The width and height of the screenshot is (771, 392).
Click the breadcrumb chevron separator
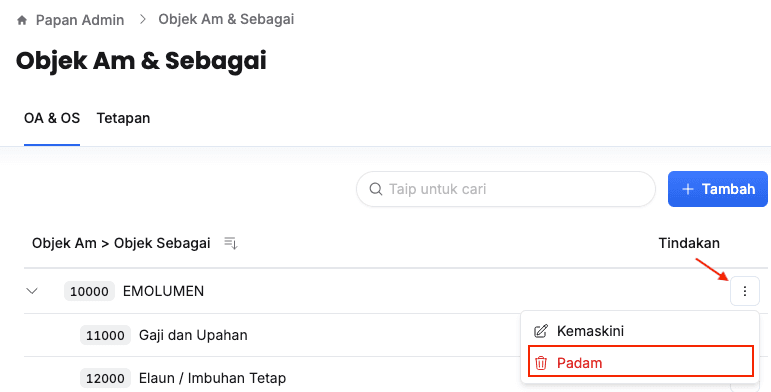coord(143,19)
